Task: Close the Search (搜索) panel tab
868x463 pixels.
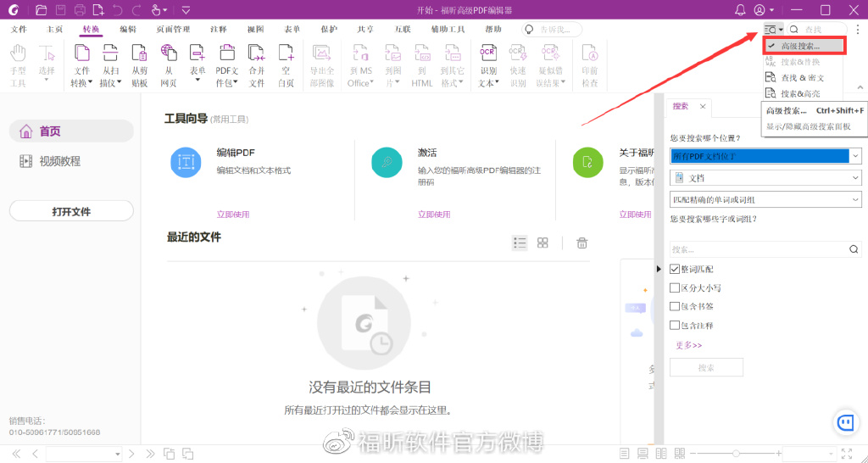Action: pyautogui.click(x=703, y=106)
